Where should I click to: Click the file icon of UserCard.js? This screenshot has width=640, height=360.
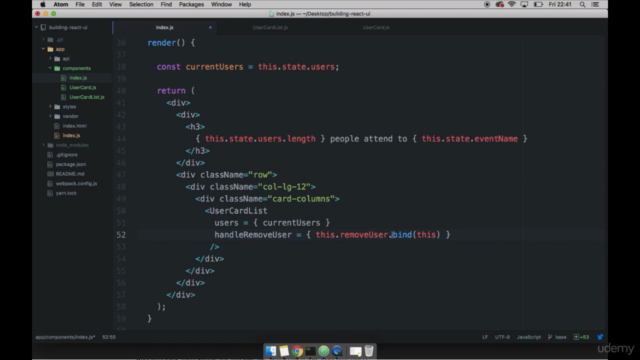click(63, 87)
